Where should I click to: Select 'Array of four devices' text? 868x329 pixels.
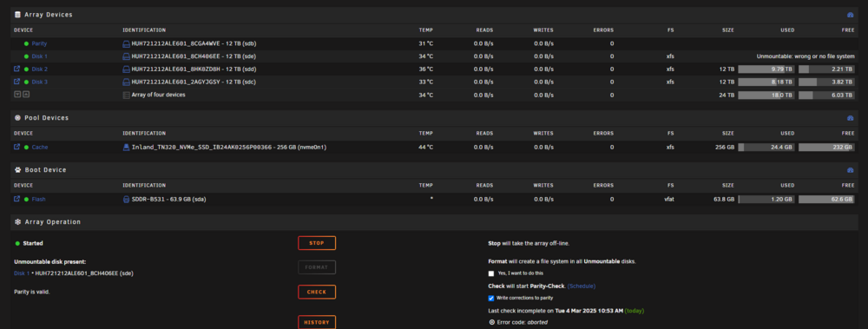[x=158, y=95]
